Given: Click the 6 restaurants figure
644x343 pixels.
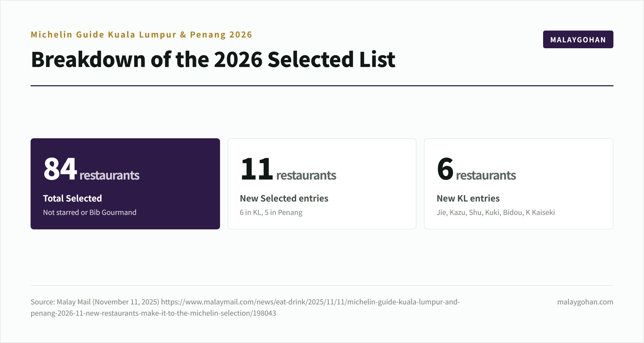Looking at the screenshot, I should coord(476,169).
